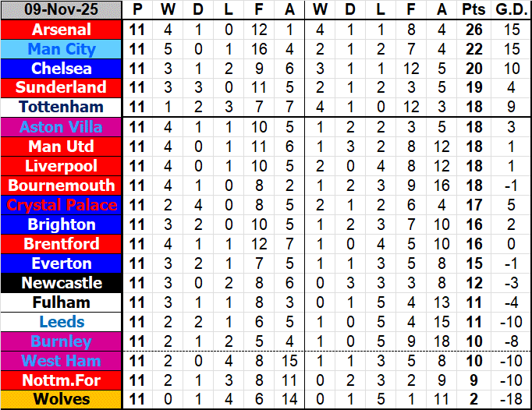Select the Burnley team cell
This screenshot has height=410, width=532.
point(62,341)
